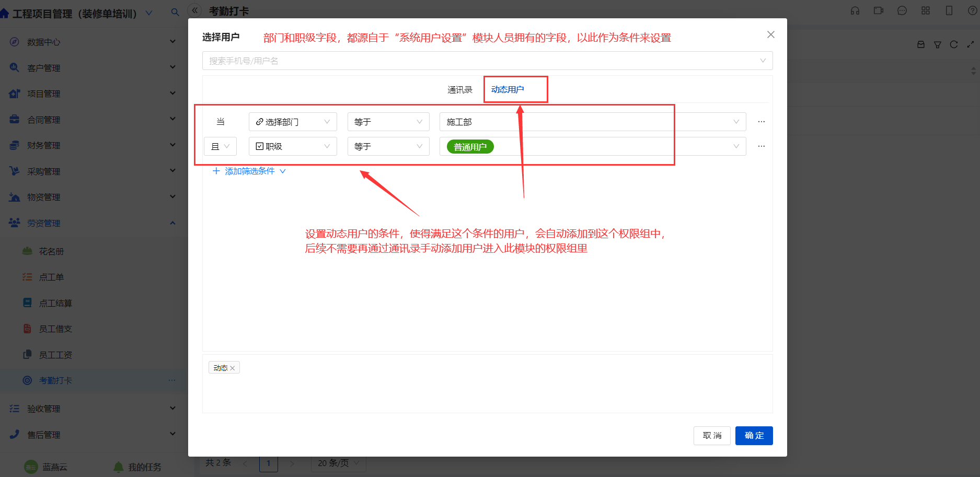980x477 pixels.
Task: Select the 动态用户 tab
Action: [508, 89]
